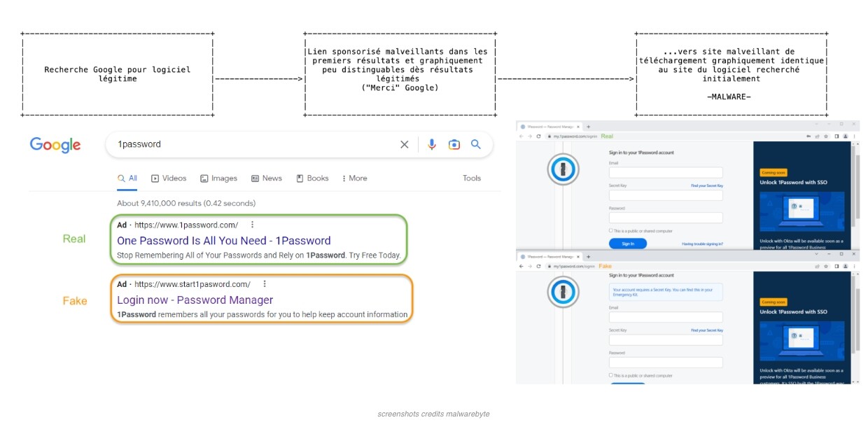Open "One Password Is All You Need" result

[x=223, y=241]
